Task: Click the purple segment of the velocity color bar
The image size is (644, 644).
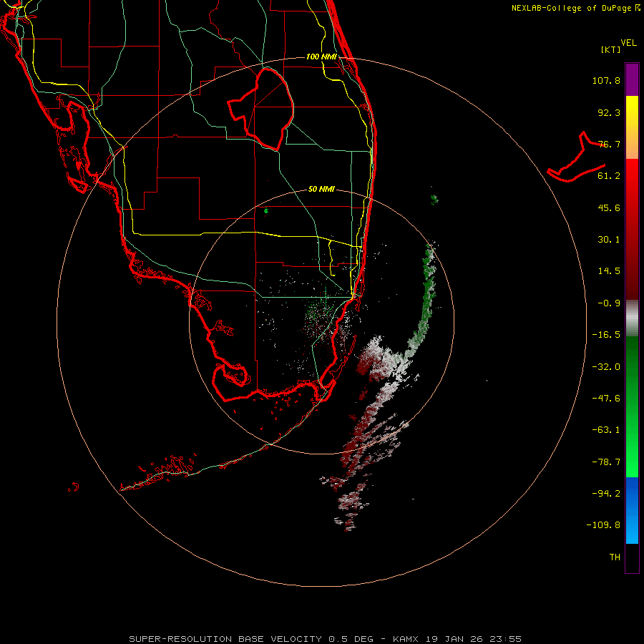Action: (x=632, y=79)
